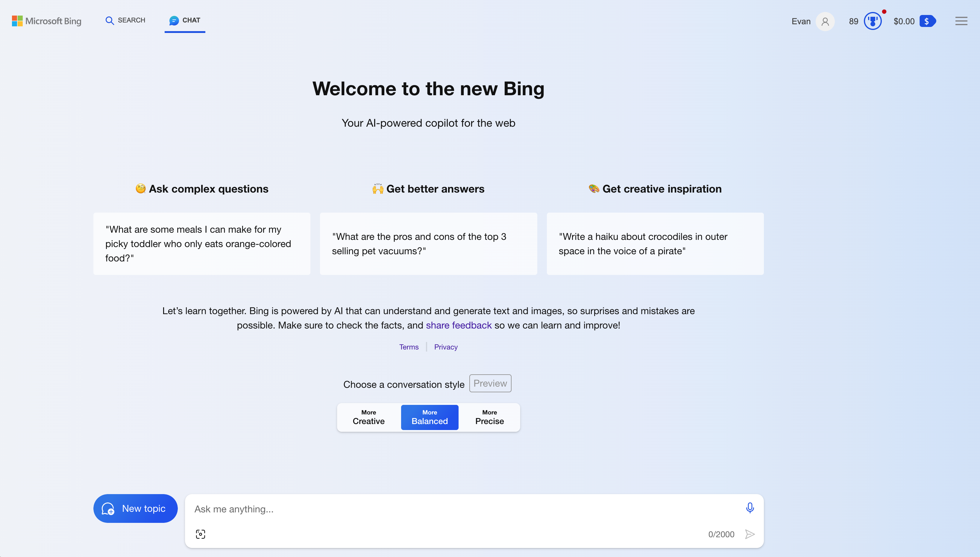Click Evan's profile avatar icon

(x=825, y=22)
